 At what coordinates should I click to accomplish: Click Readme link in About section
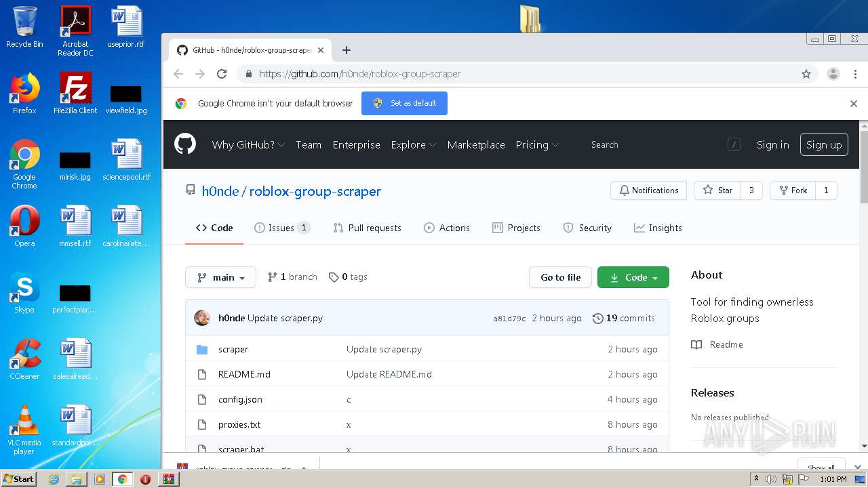(717, 344)
